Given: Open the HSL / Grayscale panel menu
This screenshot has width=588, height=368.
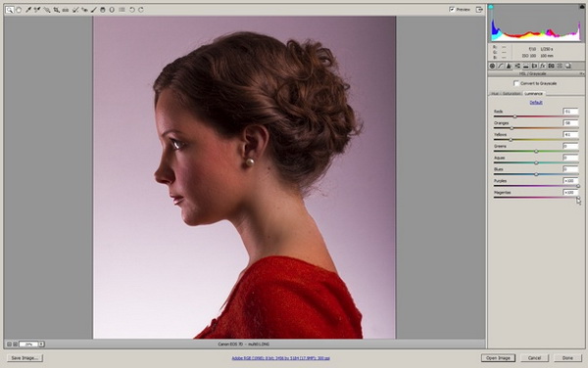Looking at the screenshot, I should (581, 73).
